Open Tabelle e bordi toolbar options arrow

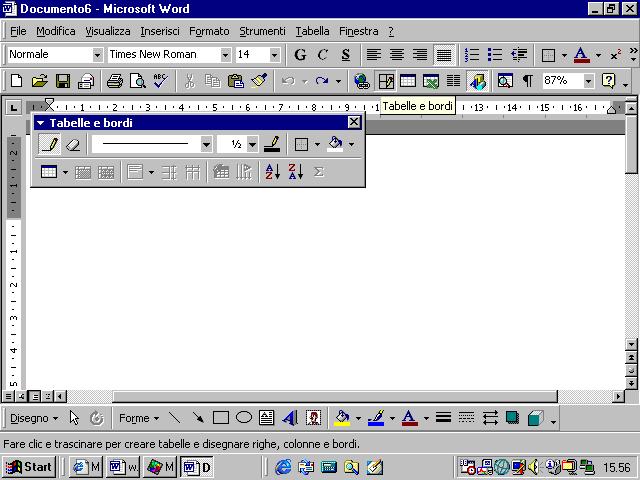click(x=40, y=122)
